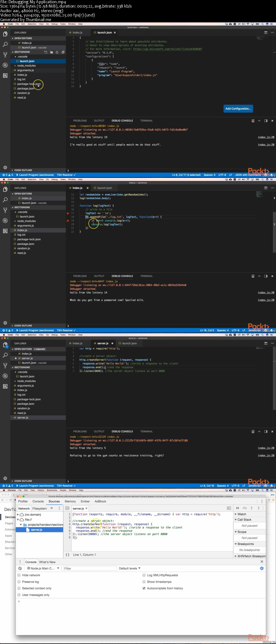
Task: Open the Node.js Main context dropdown
Action: [x=43, y=568]
